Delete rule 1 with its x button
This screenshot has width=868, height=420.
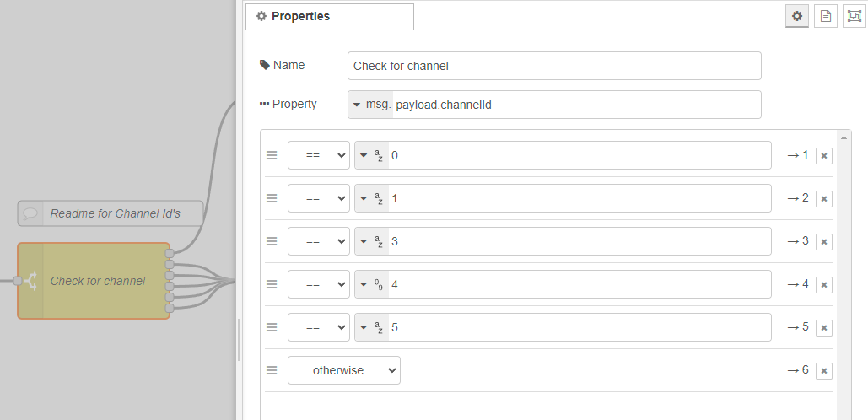coord(823,155)
